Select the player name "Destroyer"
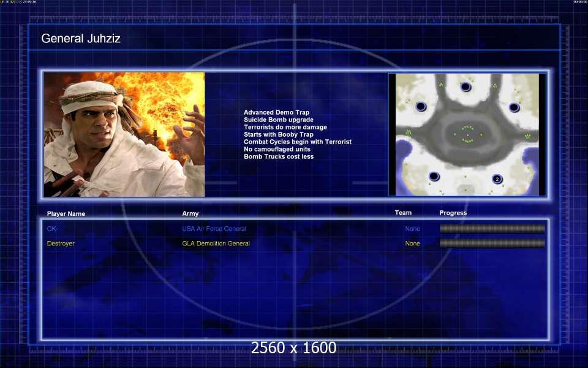The height and width of the screenshot is (368, 588). point(61,243)
